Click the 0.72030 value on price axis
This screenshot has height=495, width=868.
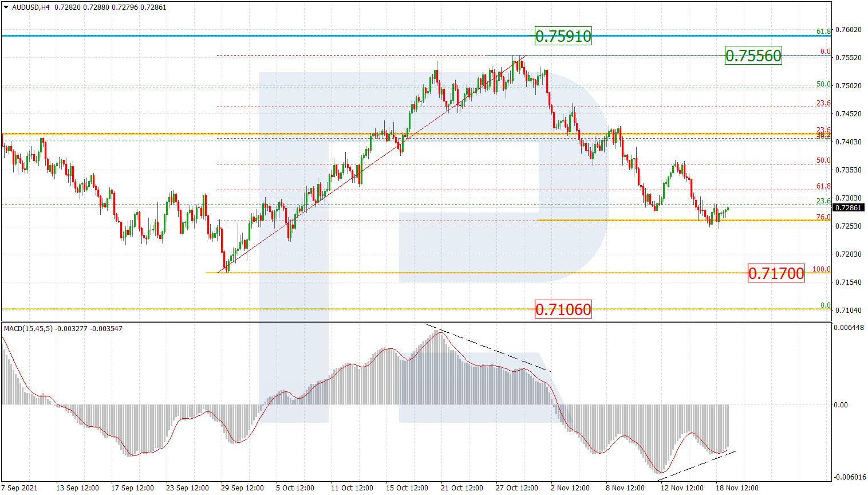pyautogui.click(x=849, y=254)
